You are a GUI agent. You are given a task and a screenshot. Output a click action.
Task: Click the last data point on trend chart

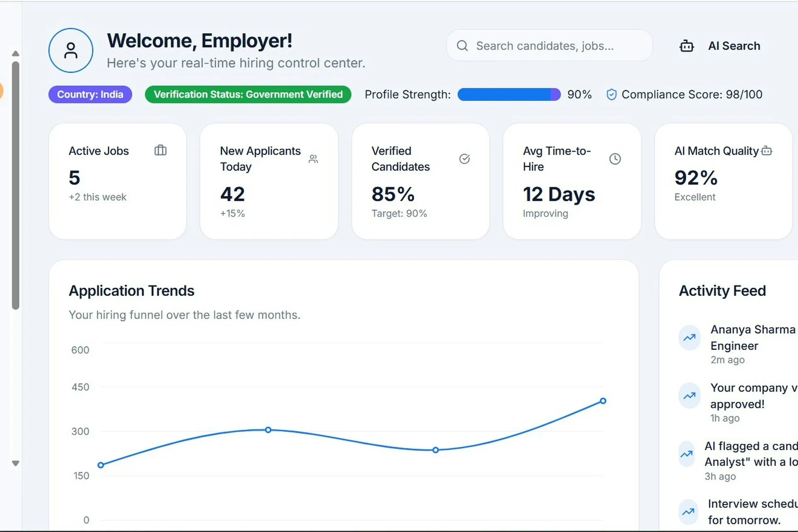pyautogui.click(x=603, y=401)
